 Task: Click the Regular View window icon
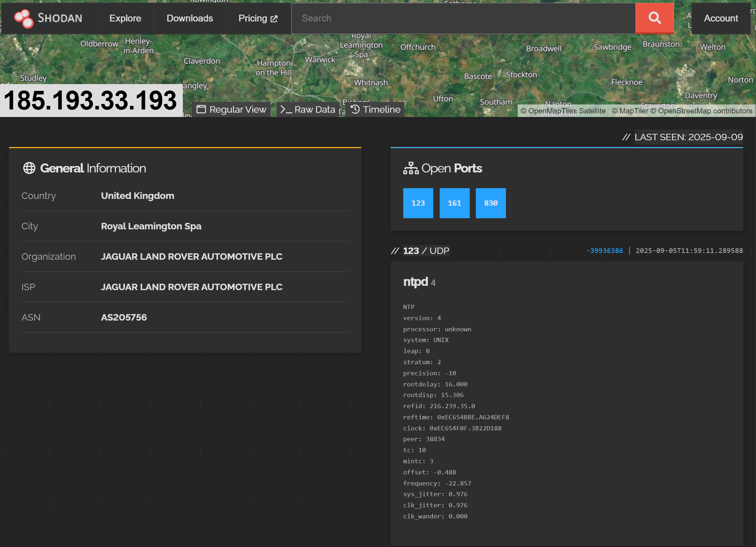point(201,109)
